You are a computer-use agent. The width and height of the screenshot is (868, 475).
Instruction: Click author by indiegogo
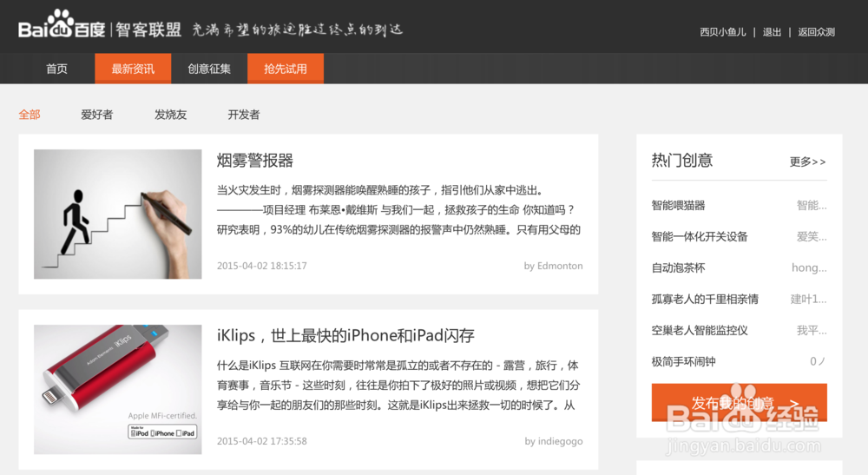(x=554, y=441)
